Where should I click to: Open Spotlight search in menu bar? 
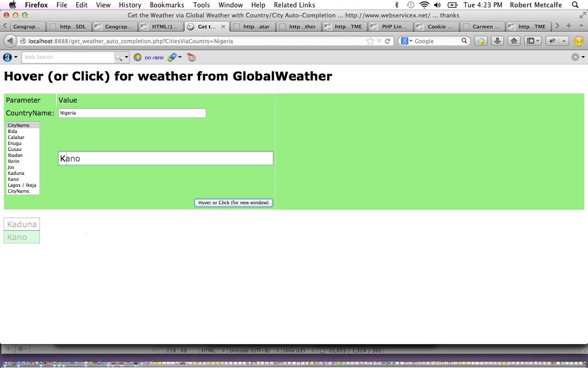(575, 5)
